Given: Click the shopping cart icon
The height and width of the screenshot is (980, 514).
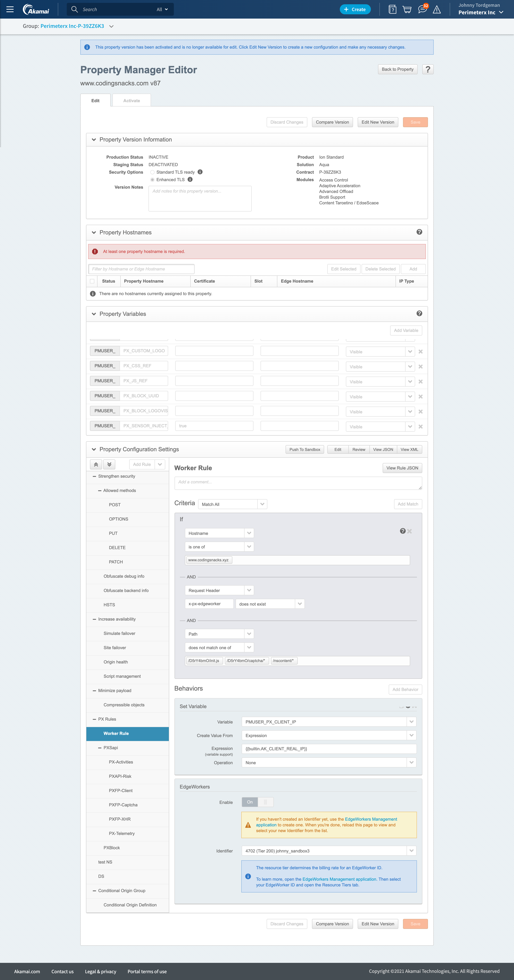Looking at the screenshot, I should [x=407, y=9].
